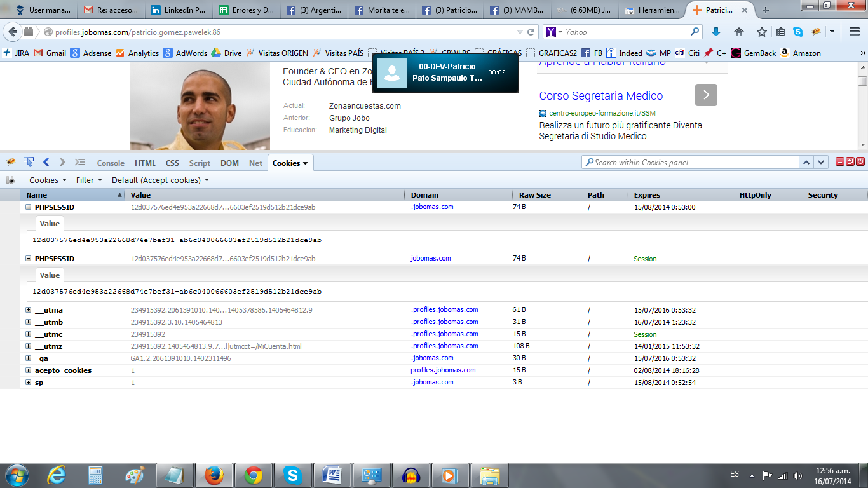The width and height of the screenshot is (868, 488).
Task: Open the Firefox hamburger menu
Action: [x=854, y=32]
